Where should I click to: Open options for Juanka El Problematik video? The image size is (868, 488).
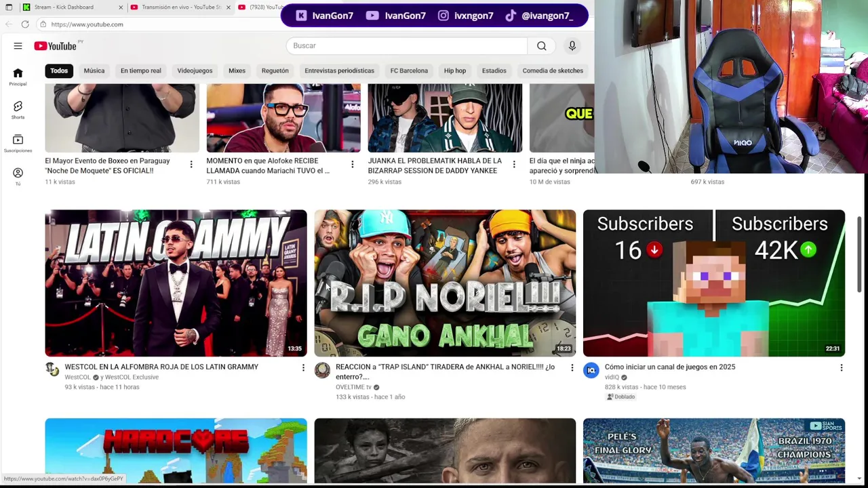514,164
